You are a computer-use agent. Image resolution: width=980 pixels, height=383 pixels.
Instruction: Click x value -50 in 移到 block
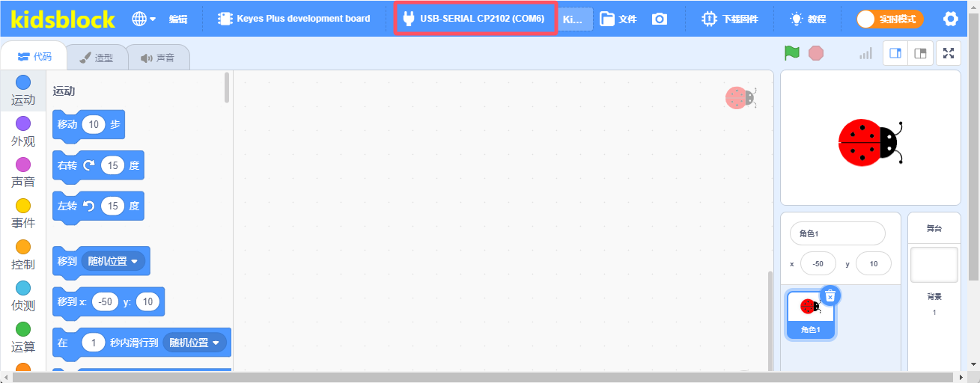pos(106,301)
